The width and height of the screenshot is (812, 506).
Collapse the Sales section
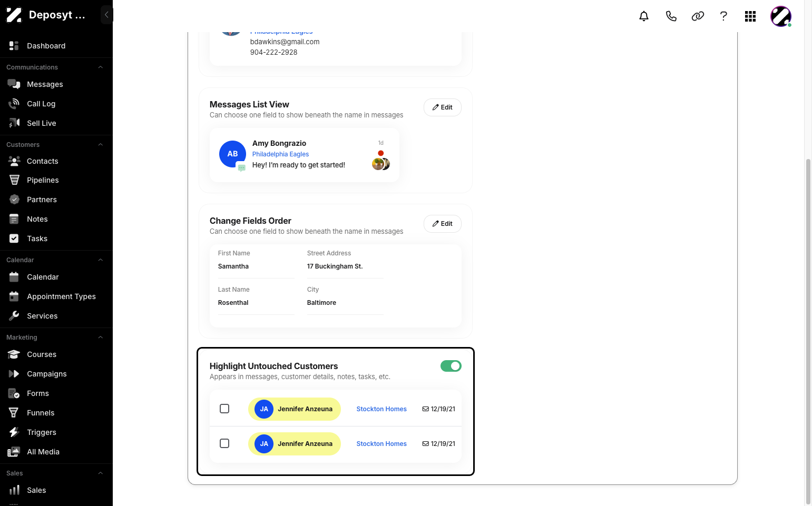click(100, 473)
